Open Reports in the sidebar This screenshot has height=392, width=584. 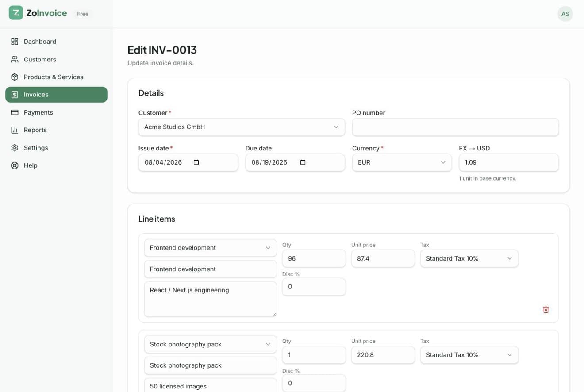click(56, 130)
